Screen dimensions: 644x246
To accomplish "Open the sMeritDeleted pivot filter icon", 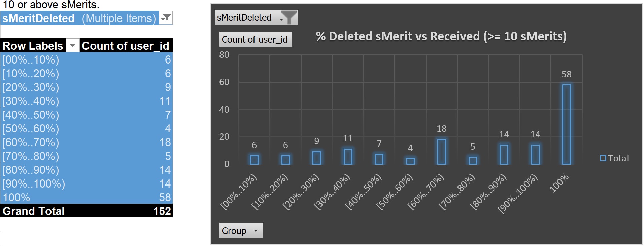I will click(x=165, y=18).
